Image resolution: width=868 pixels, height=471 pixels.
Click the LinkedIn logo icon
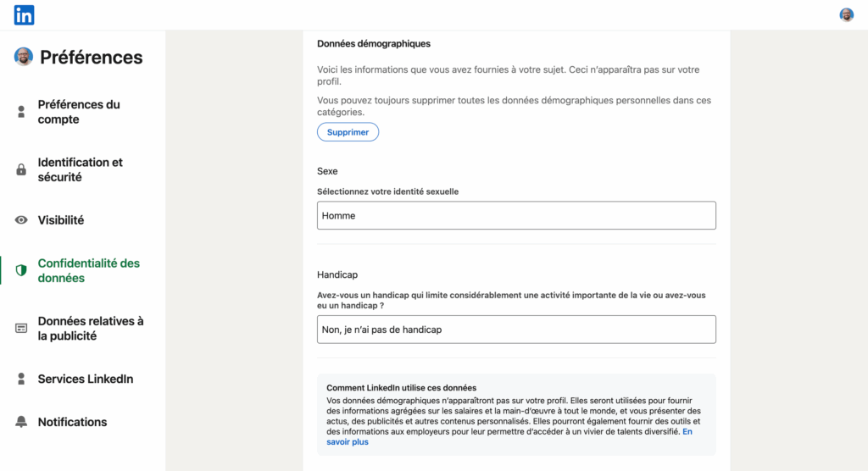pos(25,14)
